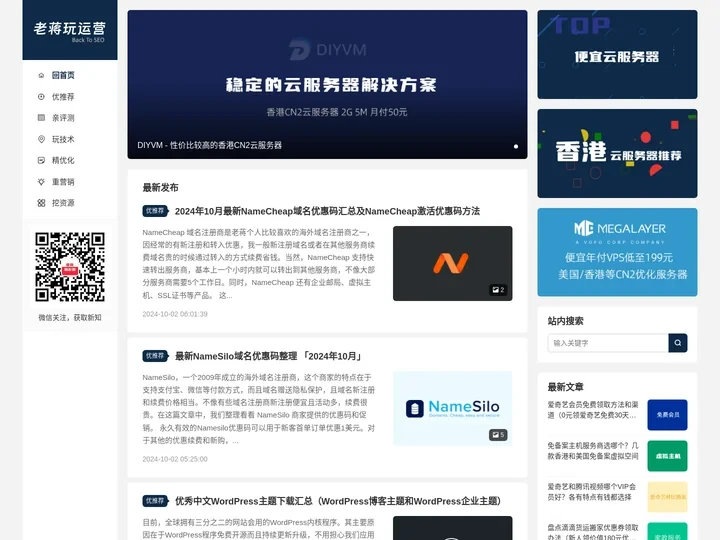Open the 亲评测 sidebar menu item

[x=63, y=118]
